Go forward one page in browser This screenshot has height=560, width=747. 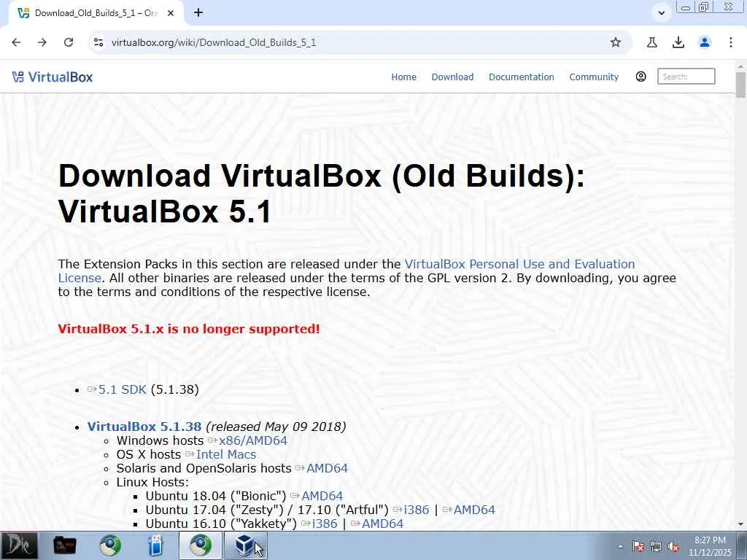[x=42, y=42]
